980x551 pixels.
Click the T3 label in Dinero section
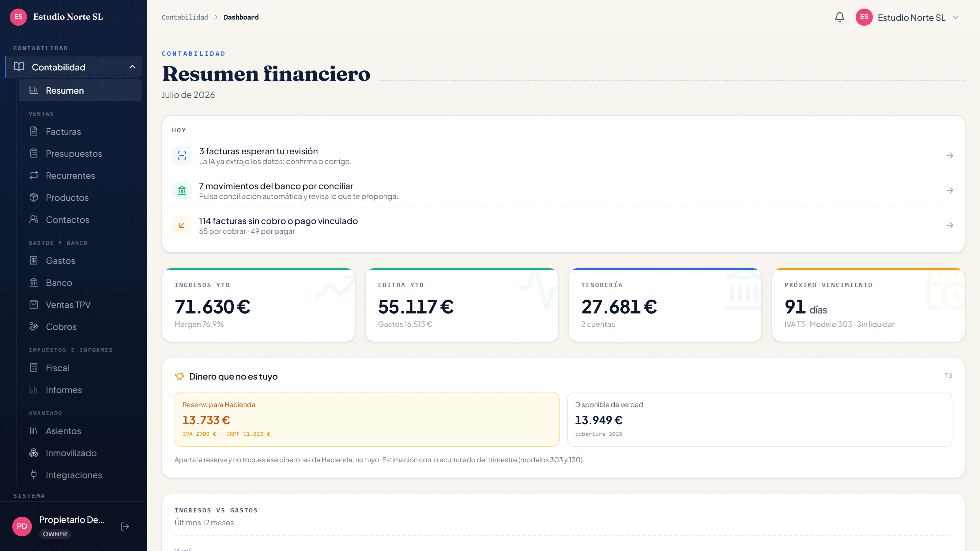point(948,376)
